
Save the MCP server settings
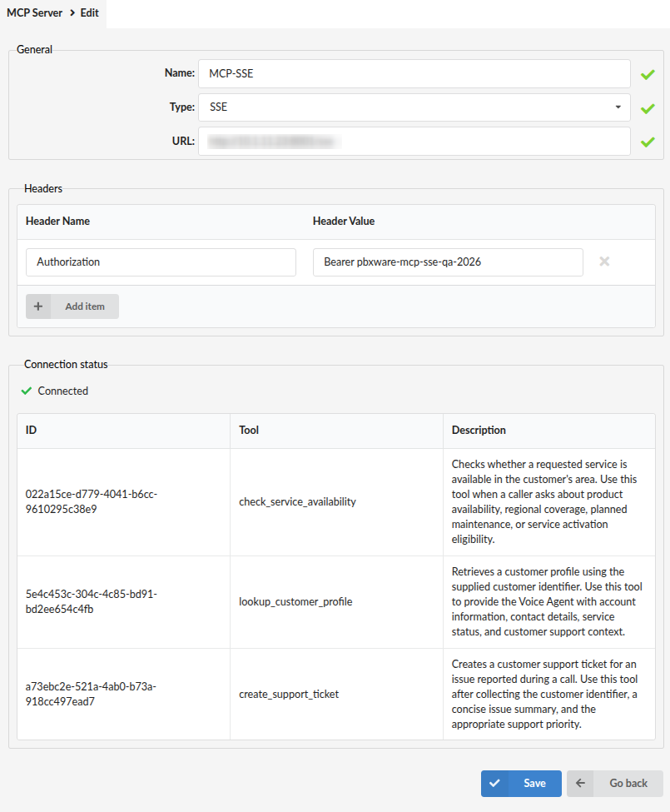coord(521,784)
